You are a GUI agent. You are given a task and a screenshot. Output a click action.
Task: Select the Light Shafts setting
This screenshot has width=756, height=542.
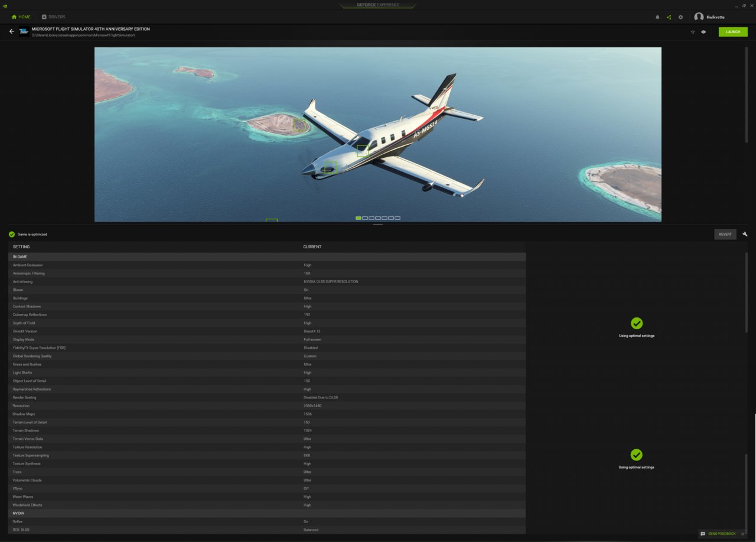tap(267, 373)
